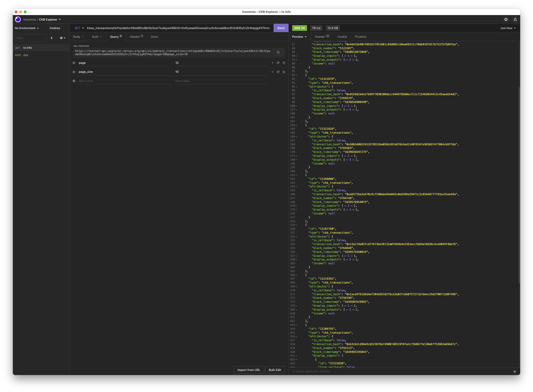Collapse the JSON object at line 92

tap(296, 75)
